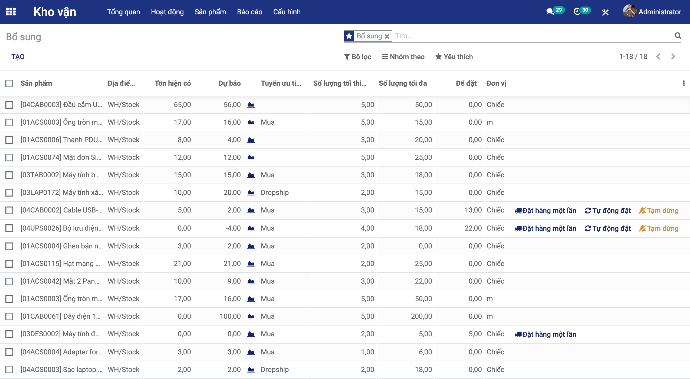Open forecast chart for 01CAB0061 Dây điện

coord(251,316)
